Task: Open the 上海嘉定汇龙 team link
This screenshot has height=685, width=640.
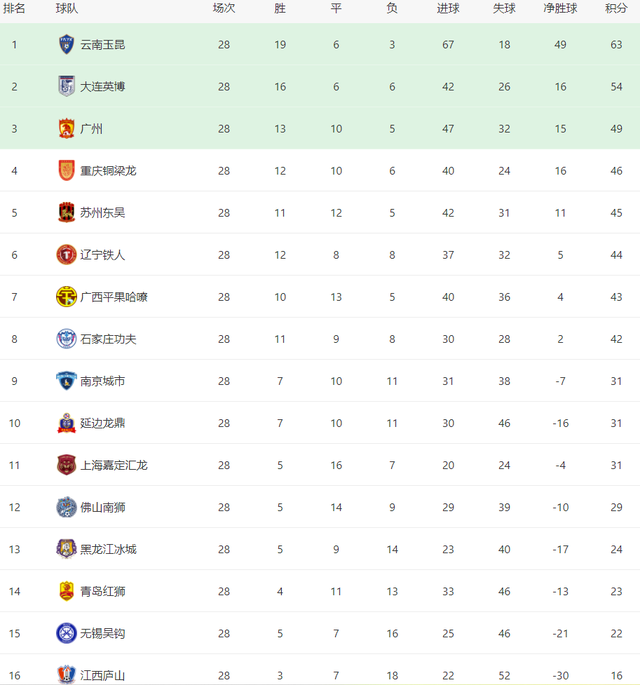Action: [114, 465]
